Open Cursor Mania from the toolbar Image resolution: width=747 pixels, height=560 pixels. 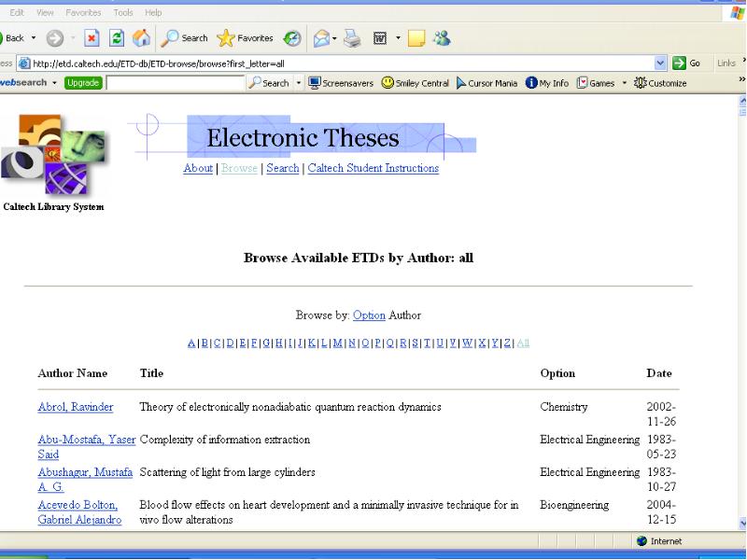pos(486,83)
